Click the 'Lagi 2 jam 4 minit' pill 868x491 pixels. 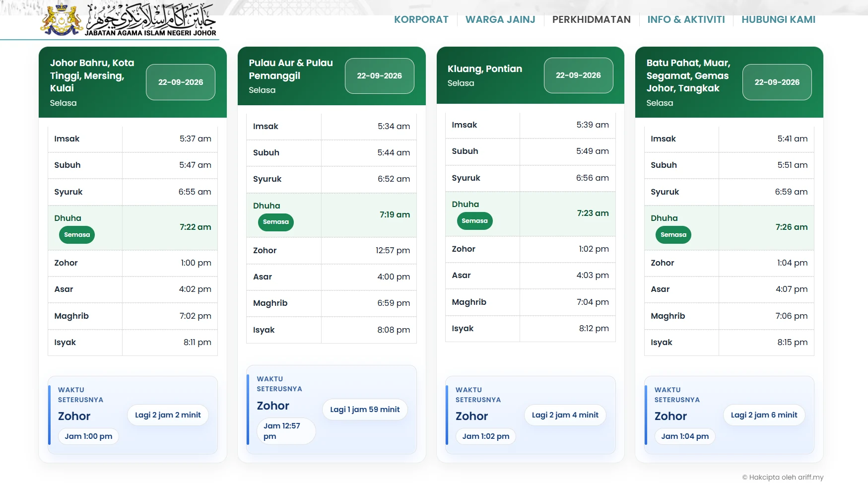pyautogui.click(x=565, y=415)
